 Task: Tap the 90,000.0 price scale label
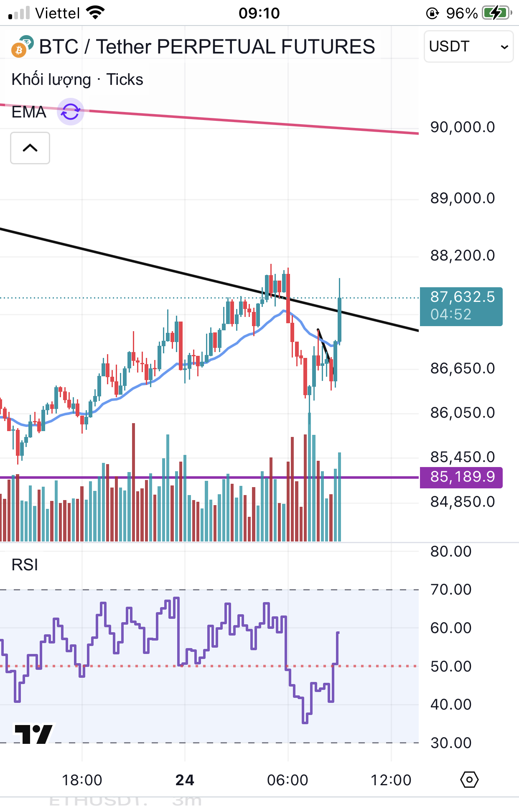point(463,127)
